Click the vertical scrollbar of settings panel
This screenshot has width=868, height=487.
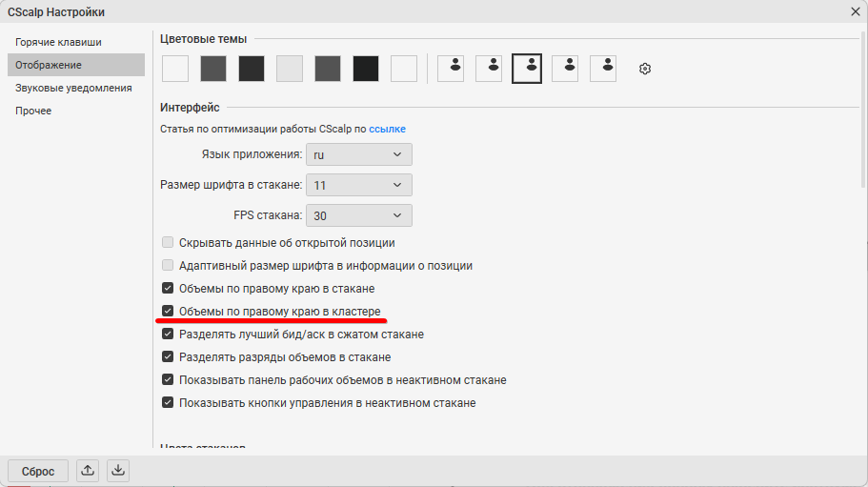864,110
